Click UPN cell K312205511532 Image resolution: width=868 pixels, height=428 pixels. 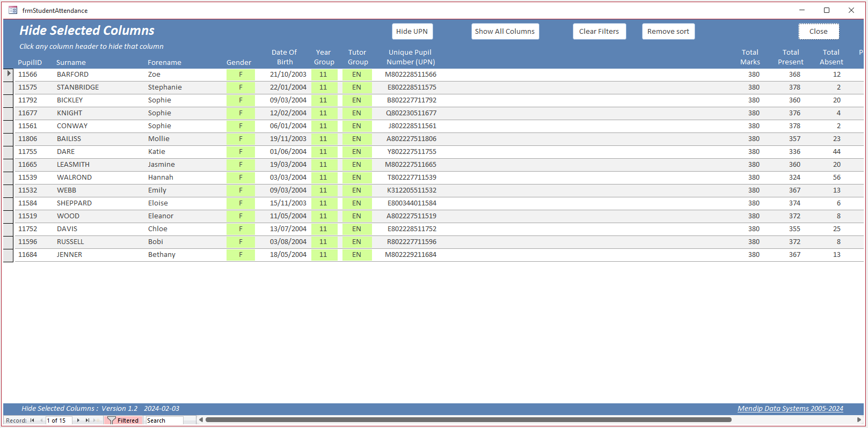coord(412,190)
